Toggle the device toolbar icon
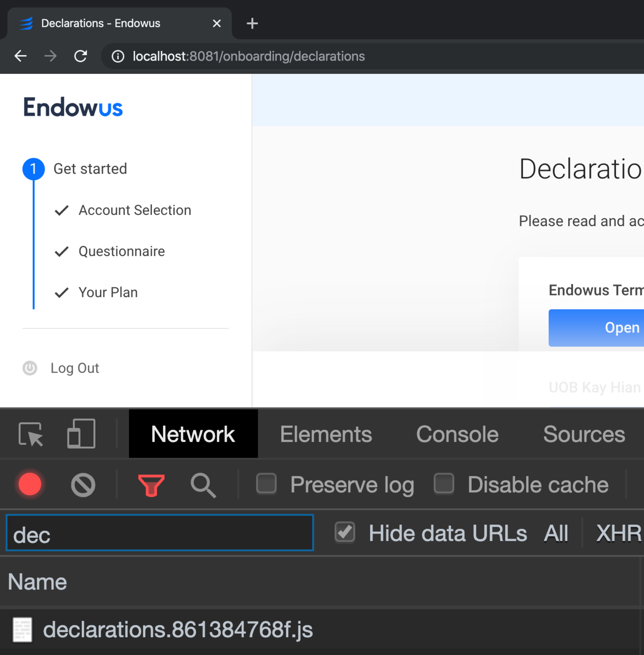644x655 pixels. (x=81, y=433)
